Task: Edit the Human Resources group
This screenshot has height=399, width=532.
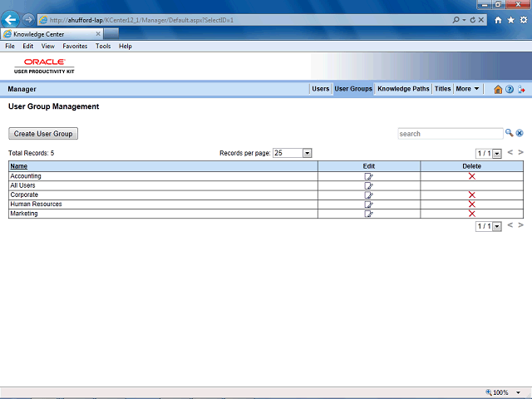Action: click(368, 204)
